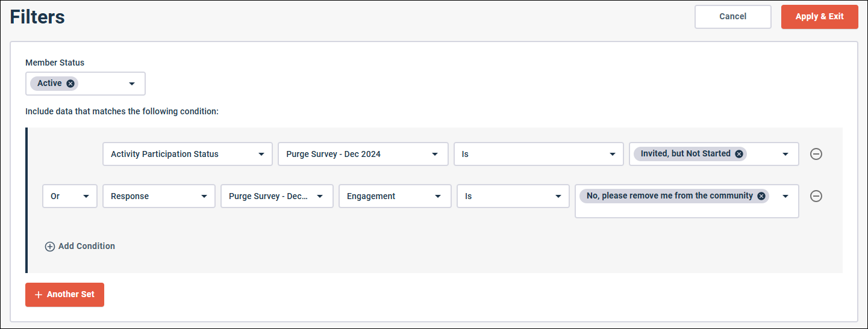Open the Member Status dropdown

pyautogui.click(x=132, y=84)
